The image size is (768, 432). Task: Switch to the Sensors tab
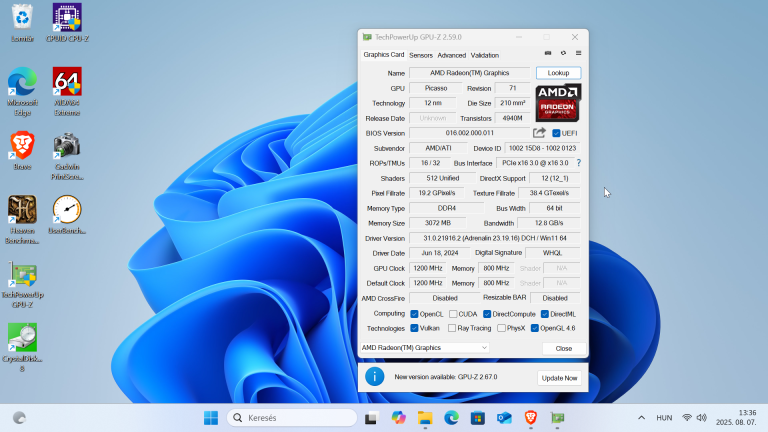pyautogui.click(x=421, y=55)
